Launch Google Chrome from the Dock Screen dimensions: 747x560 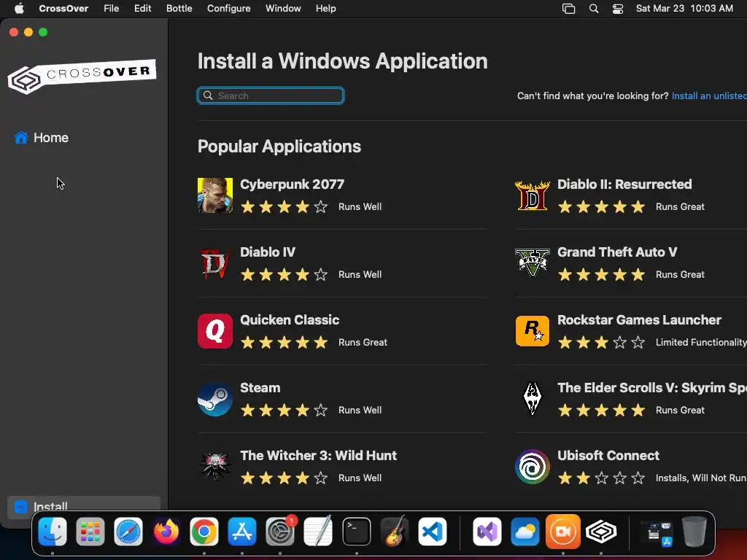(x=204, y=532)
